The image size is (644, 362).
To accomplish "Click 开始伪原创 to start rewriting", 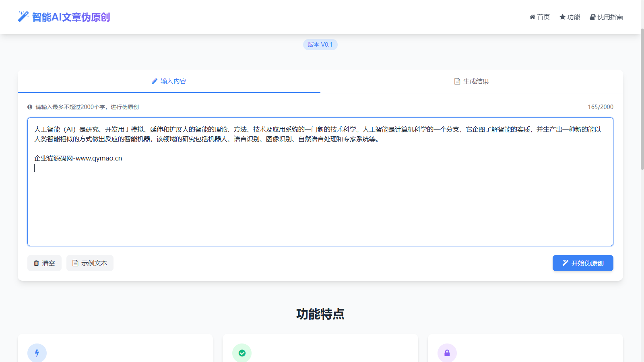I will pos(583,263).
